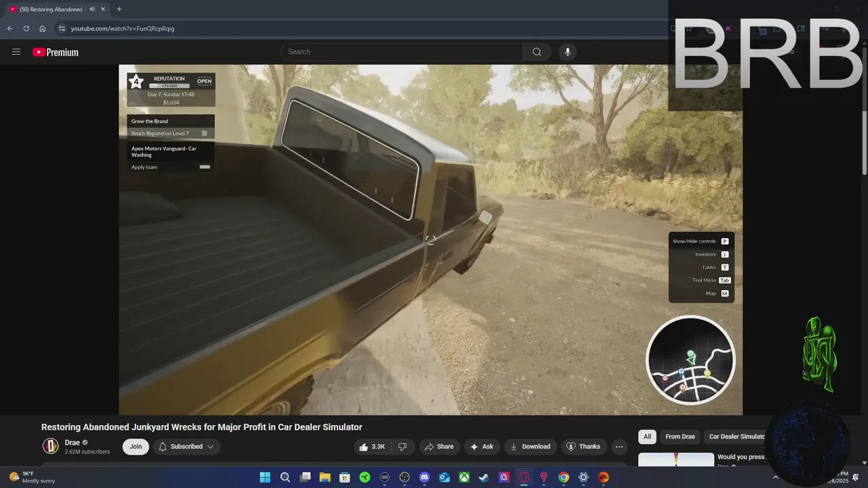The width and height of the screenshot is (868, 488).
Task: Open Microsoft Store from taskbar
Action: (x=345, y=477)
